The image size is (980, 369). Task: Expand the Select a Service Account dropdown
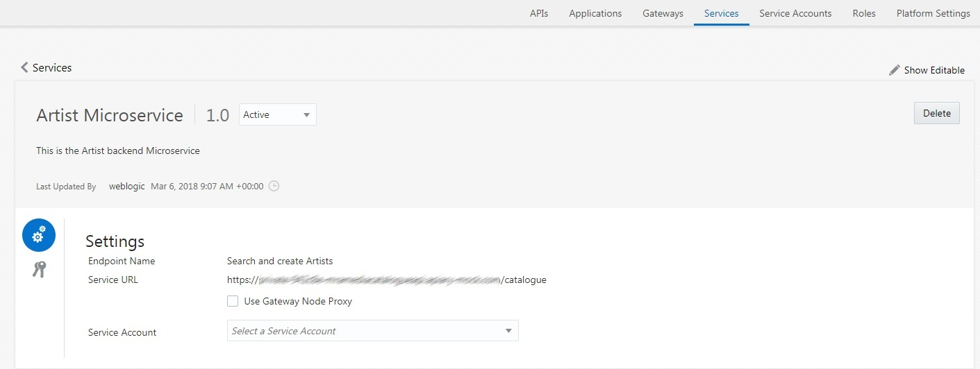(x=372, y=331)
